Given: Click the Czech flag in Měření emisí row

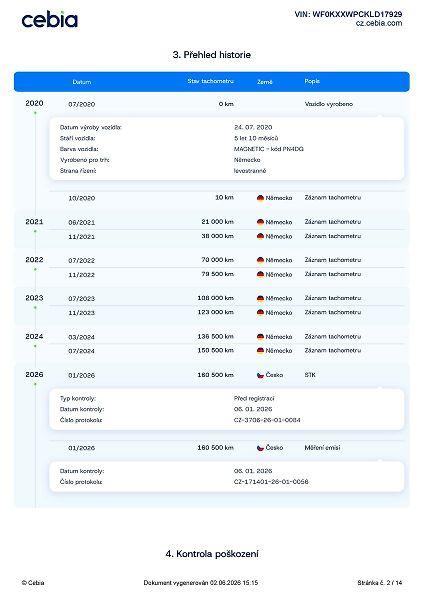Looking at the screenshot, I should tap(260, 448).
